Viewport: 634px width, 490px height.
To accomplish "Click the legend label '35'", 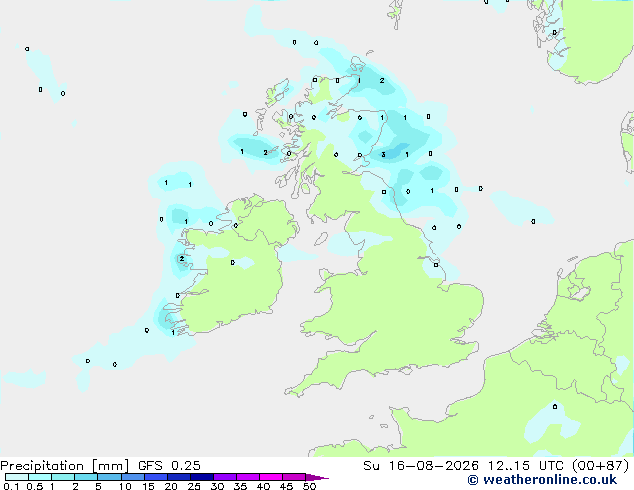I will pyautogui.click(x=240, y=486).
